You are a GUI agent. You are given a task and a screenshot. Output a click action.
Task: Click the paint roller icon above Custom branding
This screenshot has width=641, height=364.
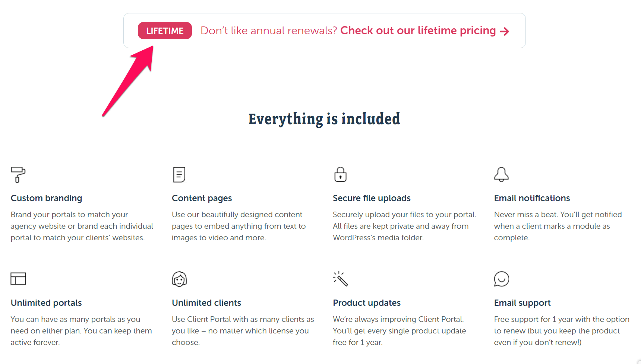pyautogui.click(x=18, y=175)
